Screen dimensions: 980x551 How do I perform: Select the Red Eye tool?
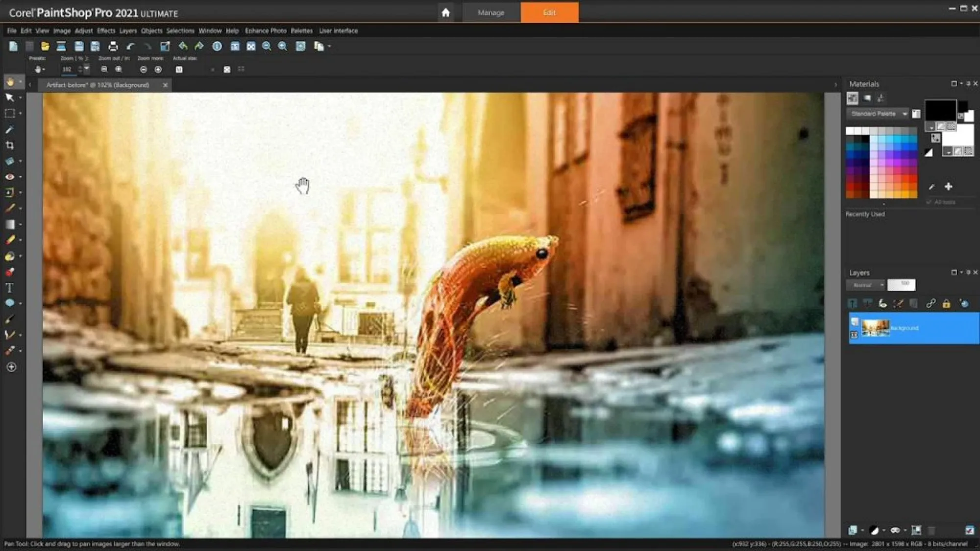pos(10,176)
